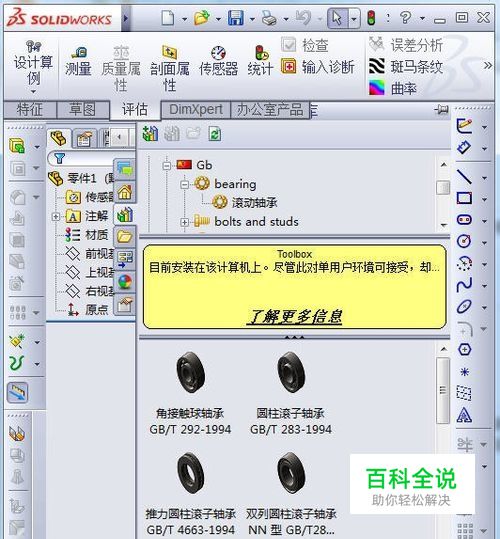
Task: Open FeatureManager design tree tab
Action: click(x=59, y=138)
